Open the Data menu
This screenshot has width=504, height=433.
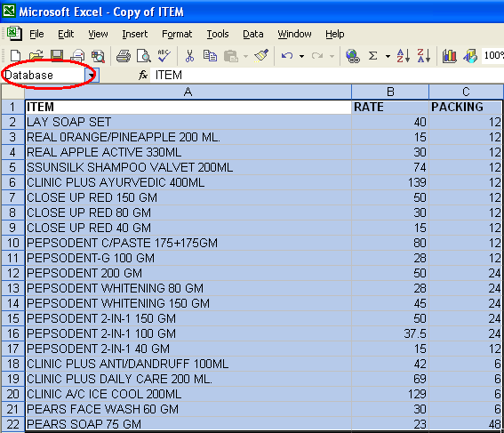(x=253, y=34)
